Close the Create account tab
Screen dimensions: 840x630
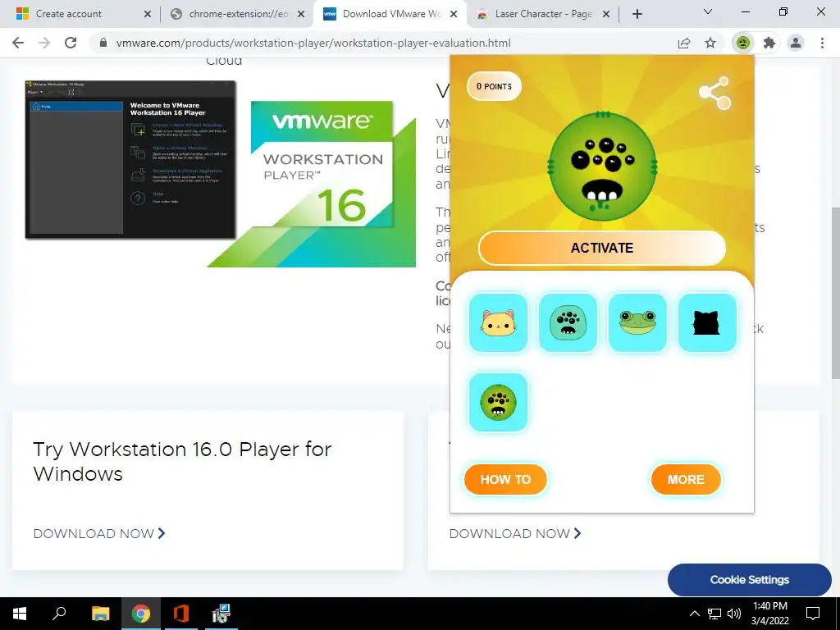pyautogui.click(x=148, y=14)
